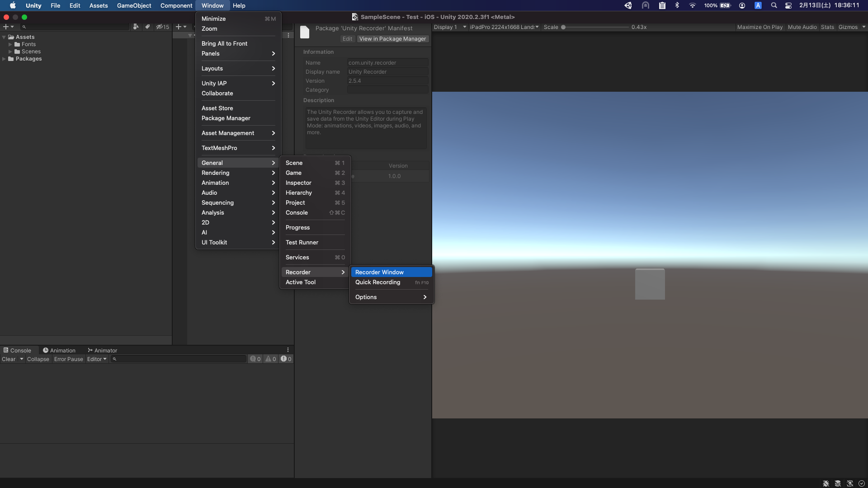Toggle console warning messages filter
This screenshot has height=488, width=868.
pyautogui.click(x=271, y=359)
